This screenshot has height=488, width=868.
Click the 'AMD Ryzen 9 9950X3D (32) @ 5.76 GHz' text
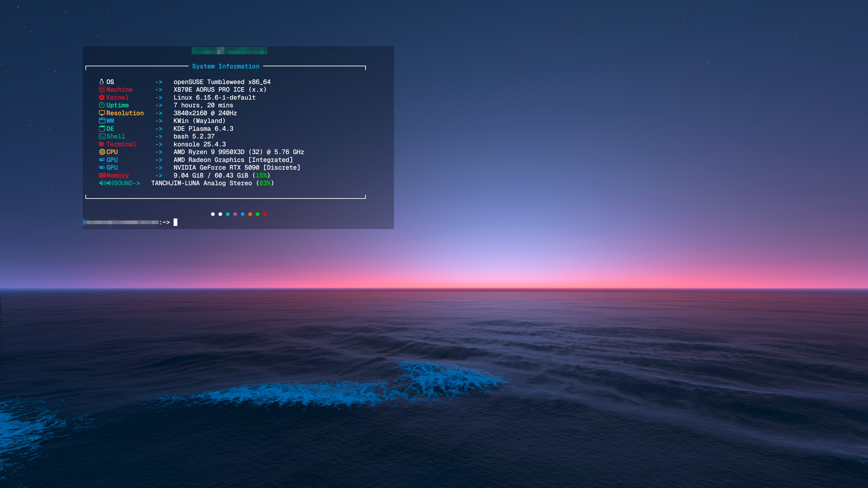238,152
